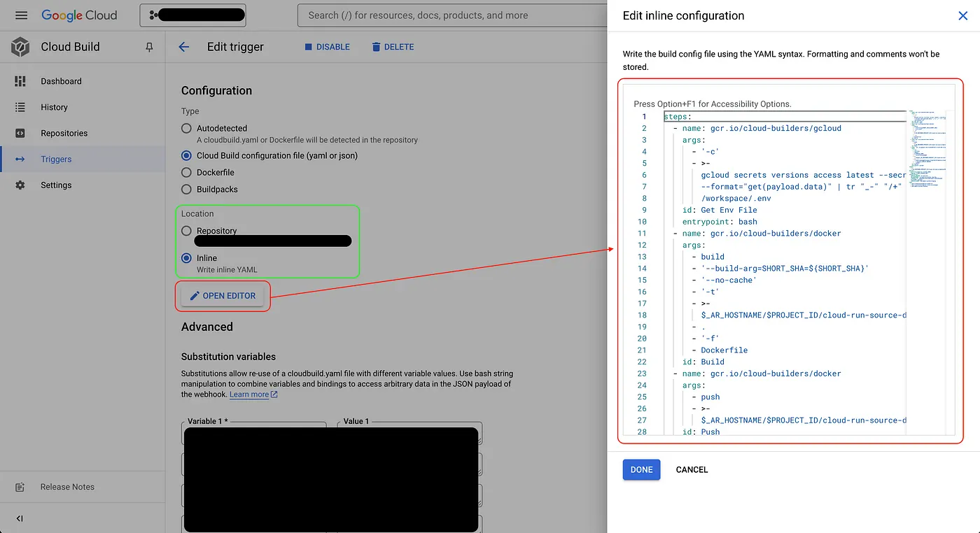Click '/workspace/.env' on line 8
Screen dimensions: 980x533
(736, 198)
